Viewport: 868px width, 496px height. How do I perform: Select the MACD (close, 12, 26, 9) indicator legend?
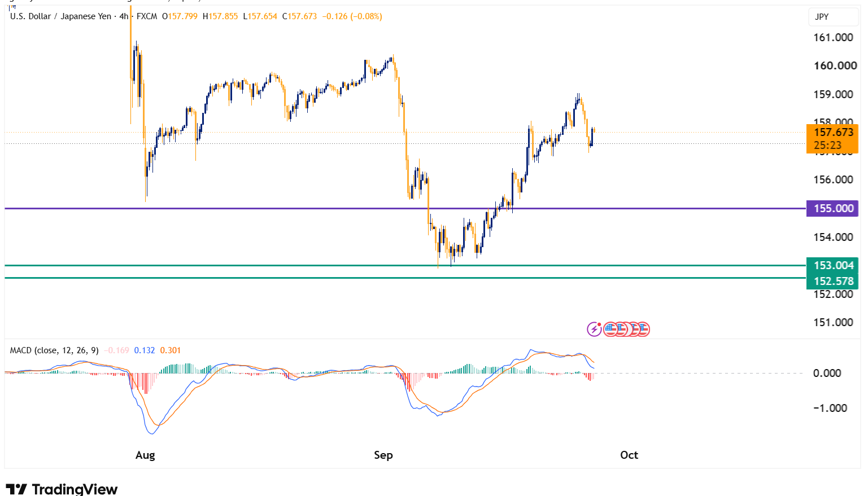click(x=54, y=350)
